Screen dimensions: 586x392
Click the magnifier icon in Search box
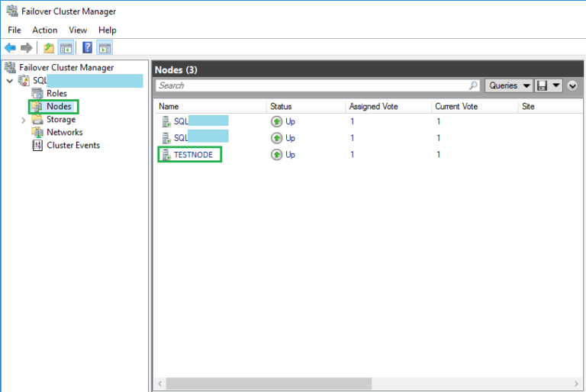click(473, 85)
